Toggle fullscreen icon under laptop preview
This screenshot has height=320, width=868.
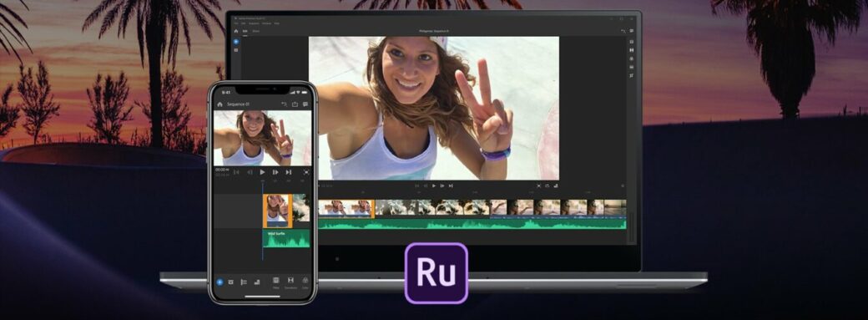click(x=538, y=185)
